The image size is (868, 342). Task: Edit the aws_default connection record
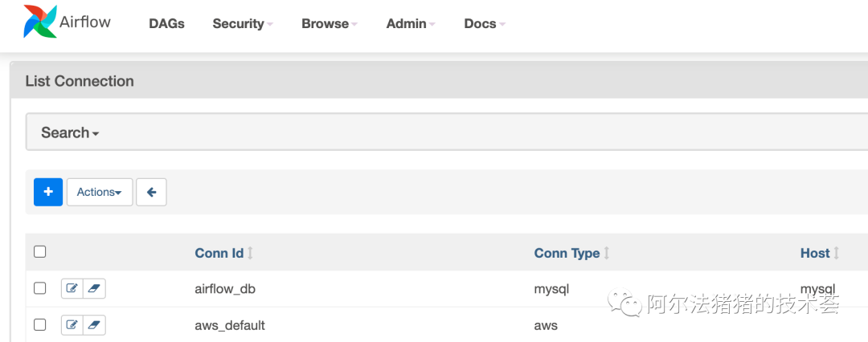click(x=72, y=325)
